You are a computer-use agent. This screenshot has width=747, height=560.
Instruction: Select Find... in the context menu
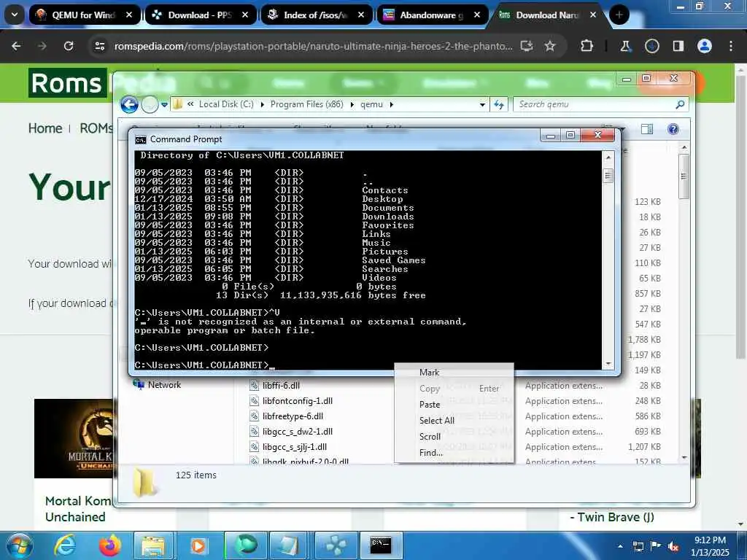pos(431,452)
